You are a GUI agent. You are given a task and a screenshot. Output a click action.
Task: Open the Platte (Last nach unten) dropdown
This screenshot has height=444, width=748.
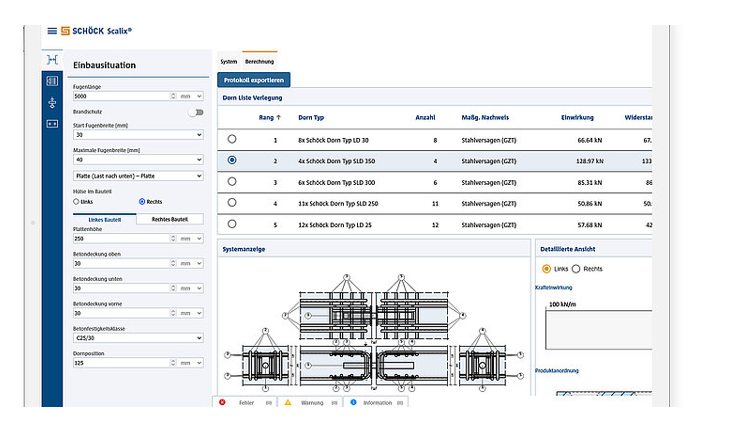click(x=138, y=176)
